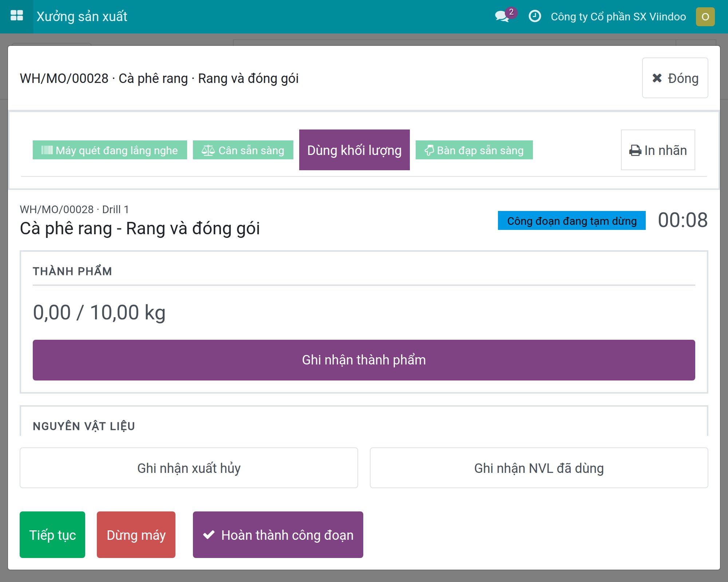
Task: Print the label with In nhãn
Action: (658, 150)
